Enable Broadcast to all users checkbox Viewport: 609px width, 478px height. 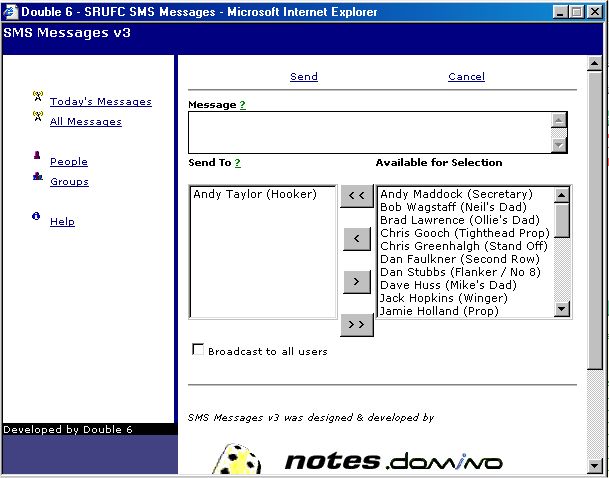click(198, 349)
